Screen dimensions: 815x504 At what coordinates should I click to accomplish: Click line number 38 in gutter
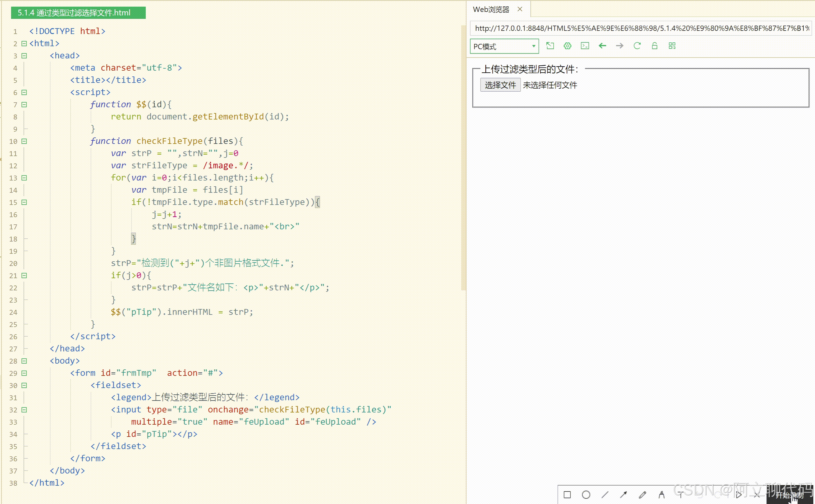(x=13, y=483)
